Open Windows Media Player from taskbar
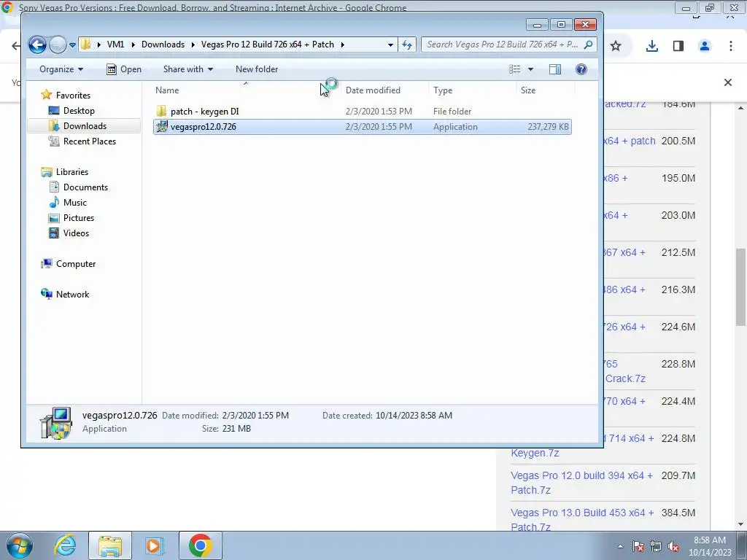Screen dimensions: 747x560 [x=155, y=545]
